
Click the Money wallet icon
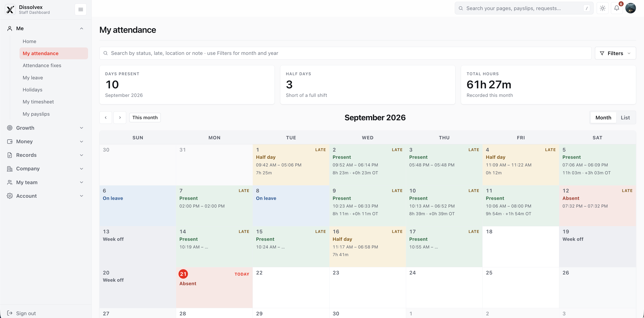(x=10, y=142)
